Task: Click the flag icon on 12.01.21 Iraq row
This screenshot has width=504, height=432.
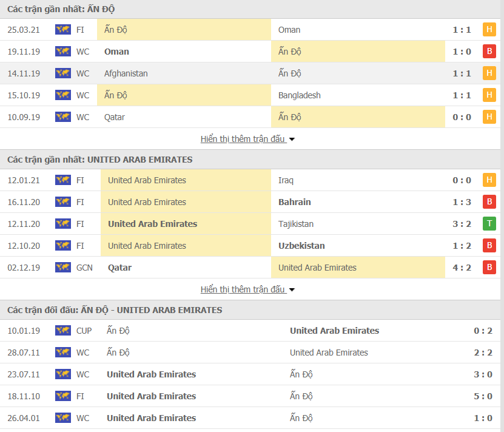Action: pyautogui.click(x=62, y=180)
